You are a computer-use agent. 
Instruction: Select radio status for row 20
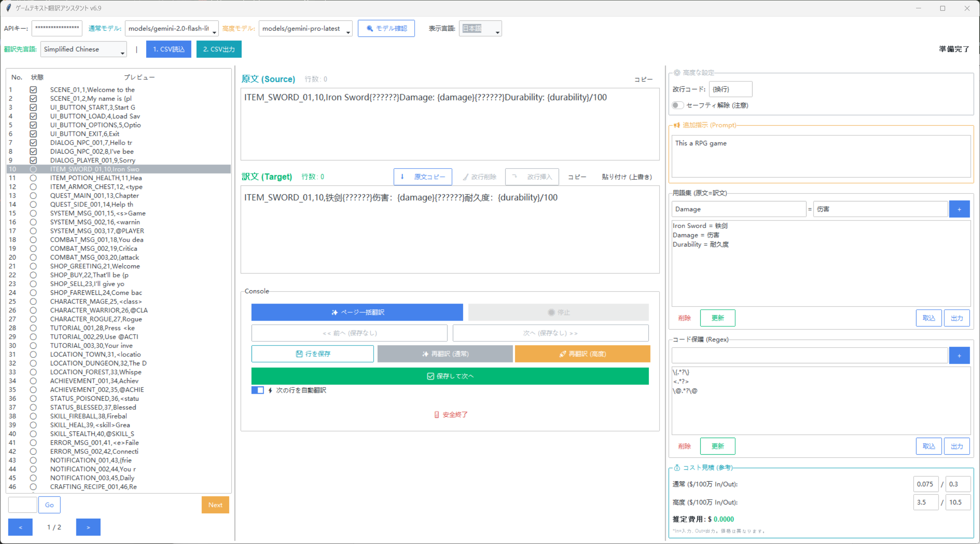[x=33, y=257]
